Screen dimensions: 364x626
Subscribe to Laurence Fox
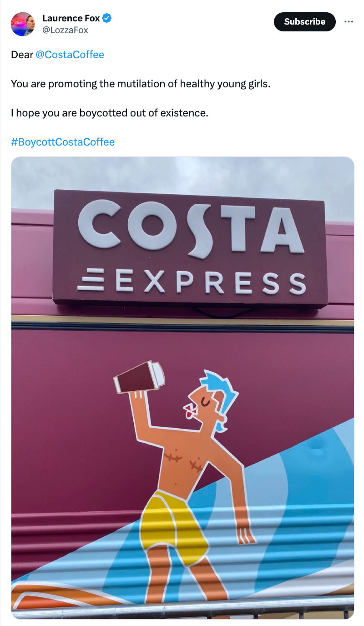[x=304, y=21]
